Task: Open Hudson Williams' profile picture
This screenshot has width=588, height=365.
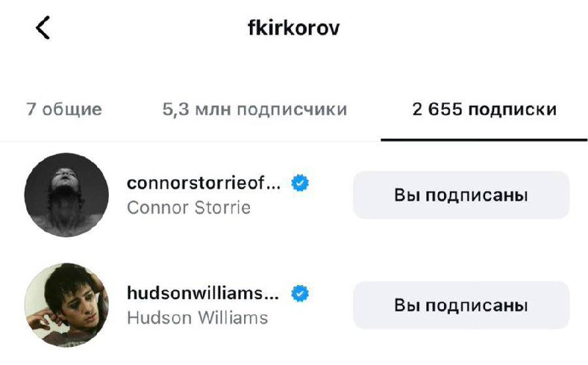Action: (x=67, y=305)
